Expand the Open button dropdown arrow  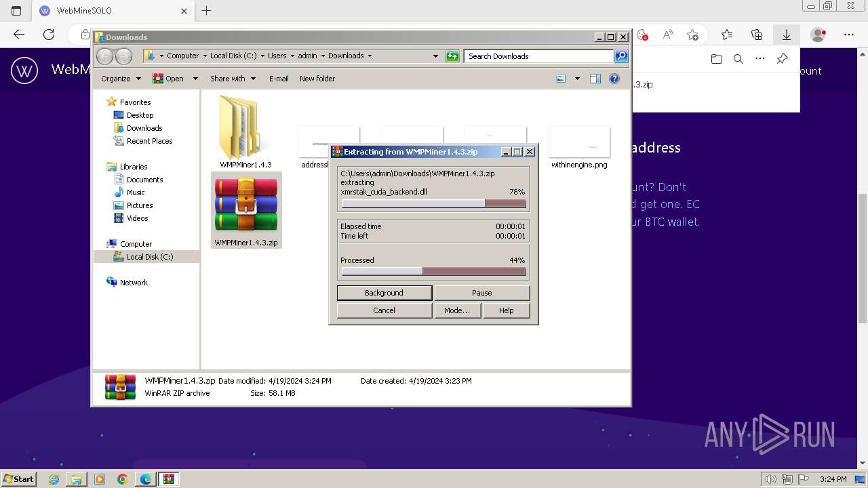pyautogui.click(x=195, y=79)
